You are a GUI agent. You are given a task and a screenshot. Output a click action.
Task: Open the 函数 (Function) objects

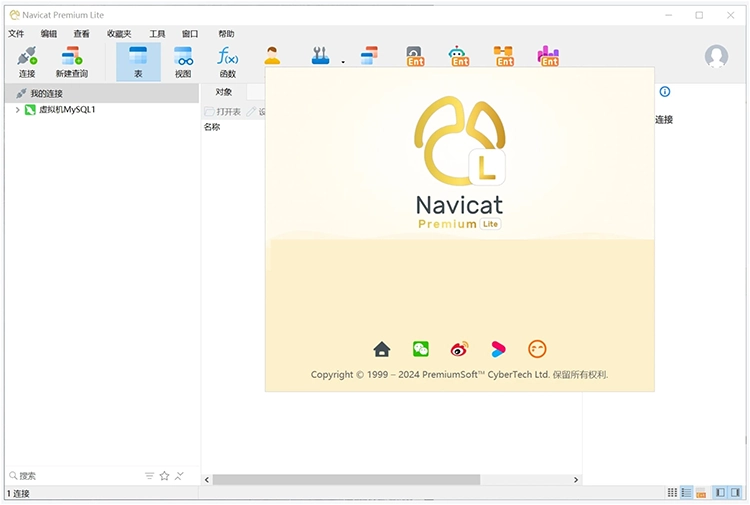[x=228, y=61]
